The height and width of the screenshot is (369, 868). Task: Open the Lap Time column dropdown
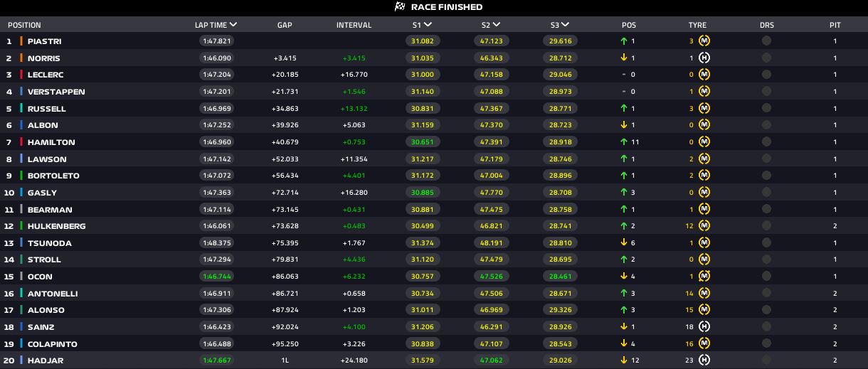(x=233, y=25)
